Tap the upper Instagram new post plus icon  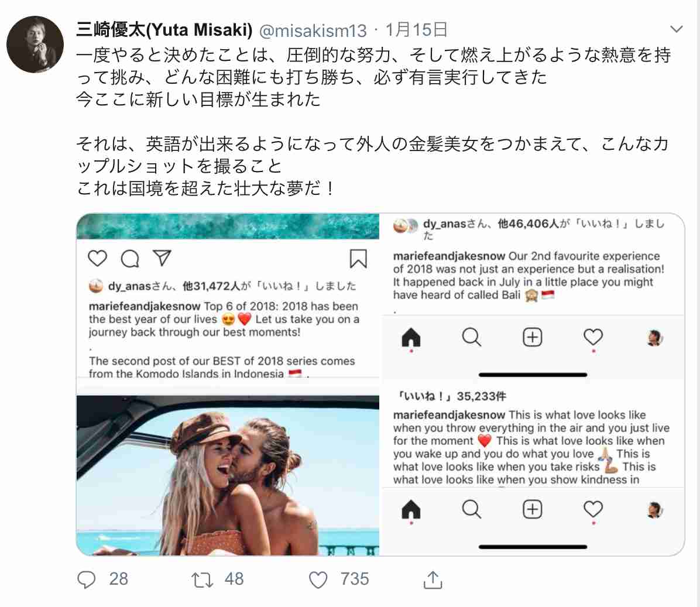coord(532,337)
